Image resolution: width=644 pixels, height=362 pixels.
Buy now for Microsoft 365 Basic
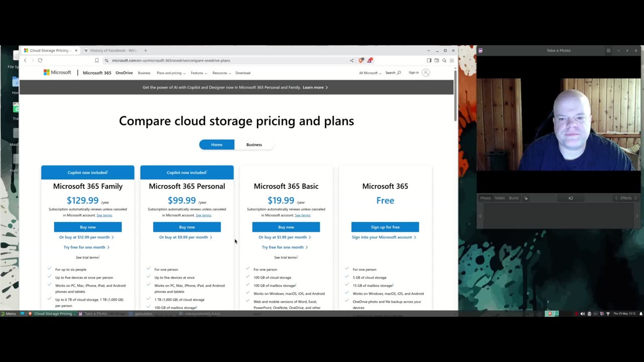click(286, 227)
